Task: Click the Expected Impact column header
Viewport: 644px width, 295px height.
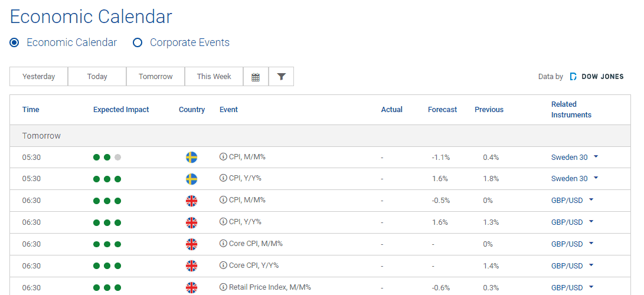Action: click(x=121, y=110)
